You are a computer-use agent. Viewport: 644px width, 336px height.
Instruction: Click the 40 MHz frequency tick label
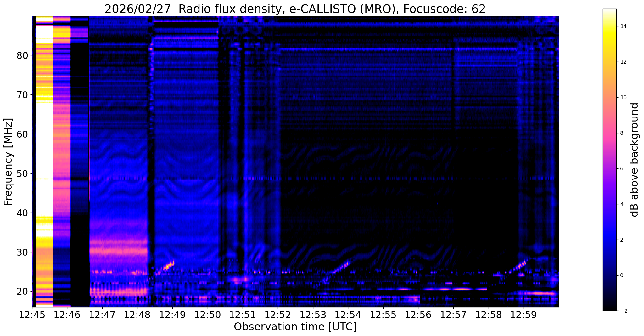(22, 213)
